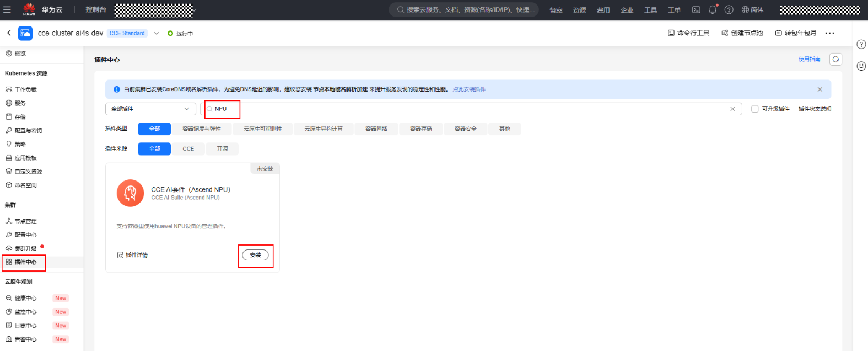Click the blue cluster icon beside cce-cluster-ai4s-dev
Screen dimensions: 868x351
pos(25,33)
